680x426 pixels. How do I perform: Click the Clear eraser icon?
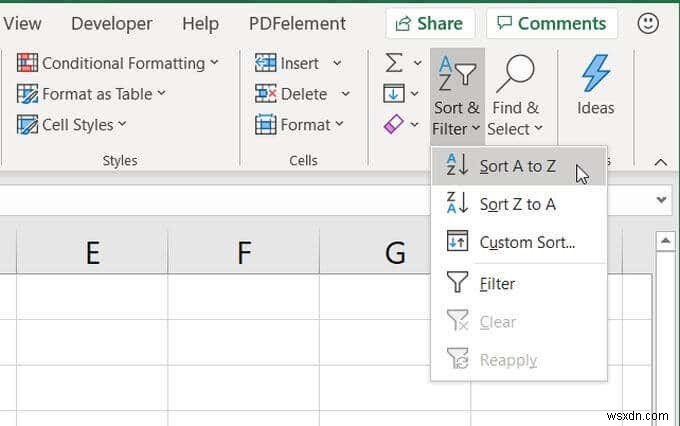pos(394,125)
